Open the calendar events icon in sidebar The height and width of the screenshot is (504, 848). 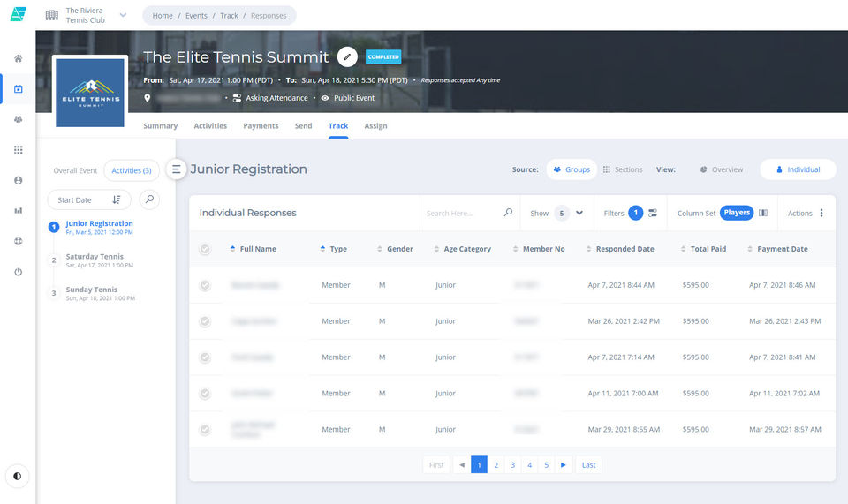19,88
